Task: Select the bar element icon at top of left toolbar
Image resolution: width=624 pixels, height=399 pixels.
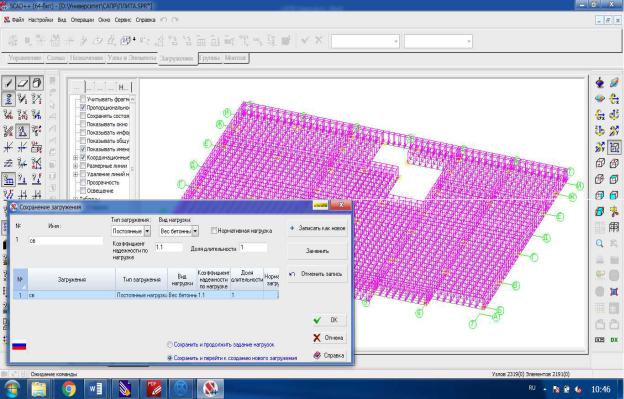Action: coord(8,83)
